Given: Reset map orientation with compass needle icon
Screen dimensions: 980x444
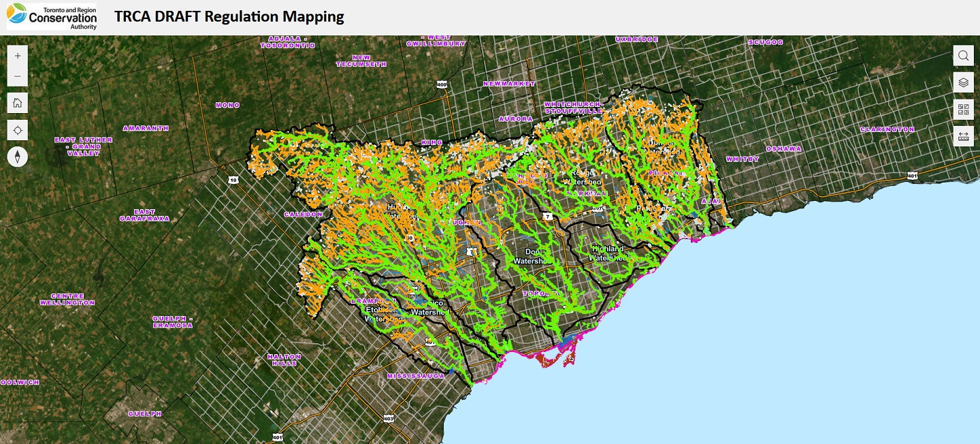Looking at the screenshot, I should coord(16,156).
